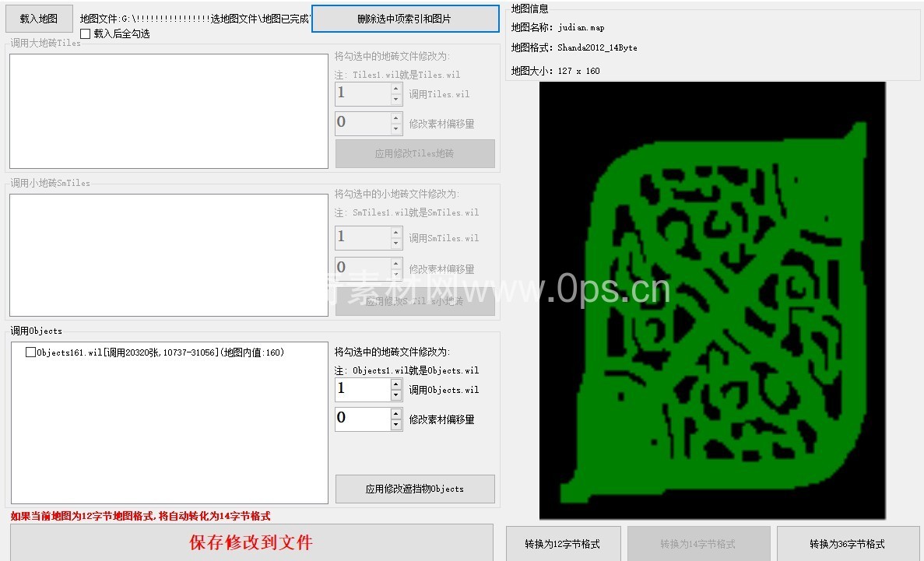Decrease Objects 修改素材偏移量 with down arrow
Viewport: 924px width, 561px height.
pyautogui.click(x=396, y=425)
